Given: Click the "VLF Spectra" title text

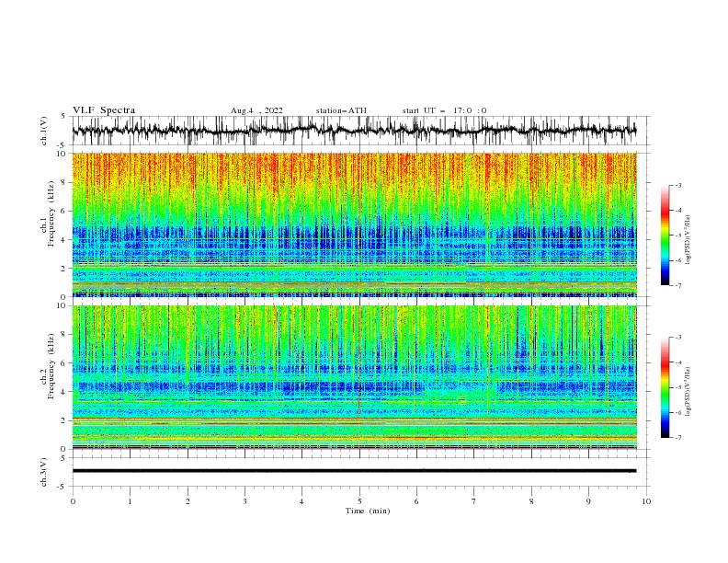Looking at the screenshot, I should tap(104, 110).
